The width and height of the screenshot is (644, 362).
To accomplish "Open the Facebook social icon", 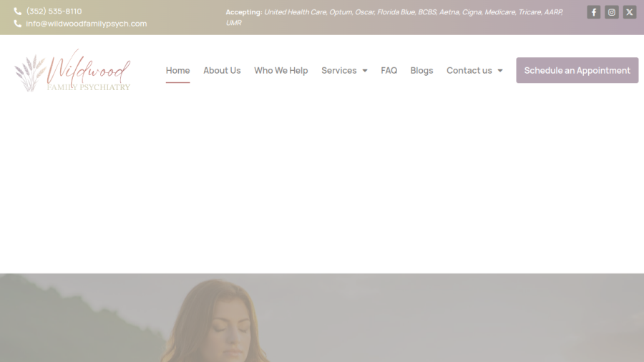I will 593,12.
